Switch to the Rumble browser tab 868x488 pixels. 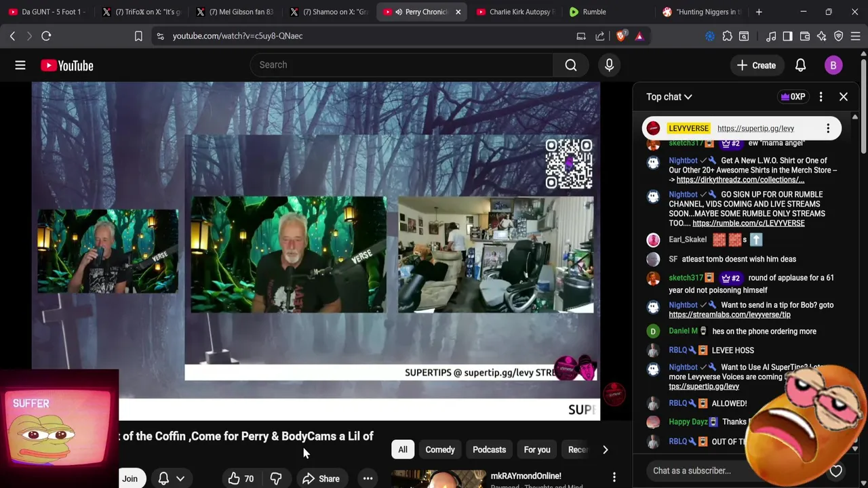point(608,12)
